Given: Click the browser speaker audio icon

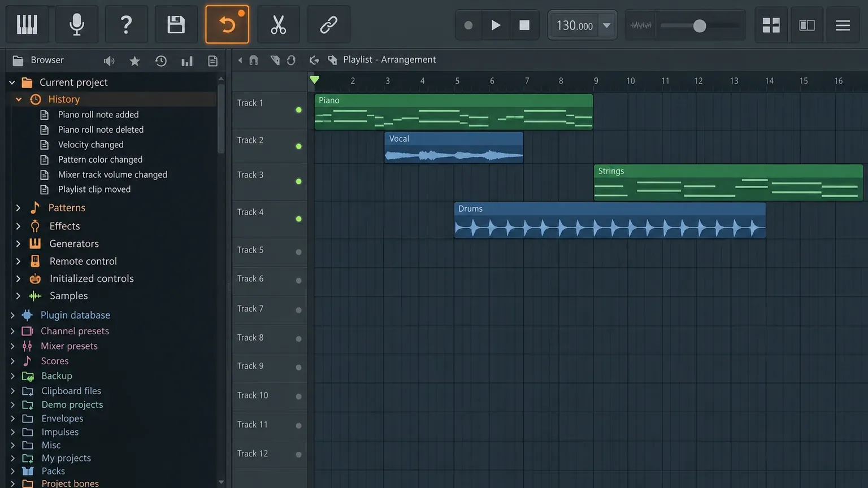Looking at the screenshot, I should [109, 60].
